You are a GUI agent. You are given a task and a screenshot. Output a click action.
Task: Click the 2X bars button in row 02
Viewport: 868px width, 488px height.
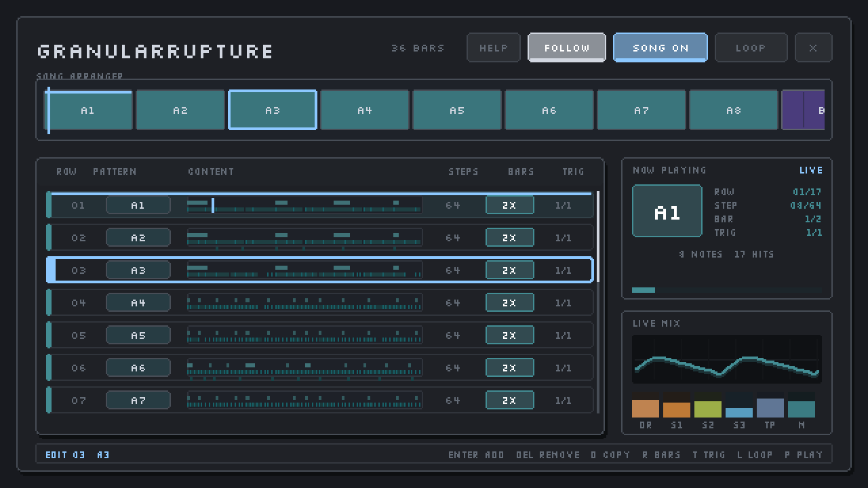click(x=510, y=238)
